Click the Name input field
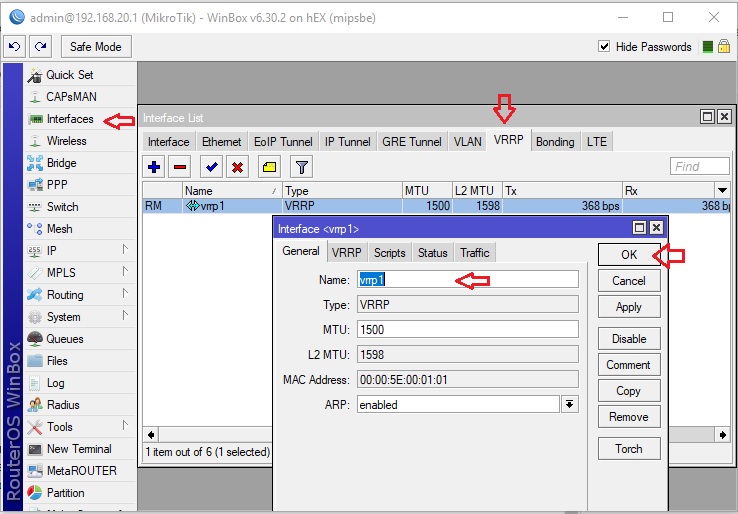This screenshot has width=738, height=514. pyautogui.click(x=467, y=280)
